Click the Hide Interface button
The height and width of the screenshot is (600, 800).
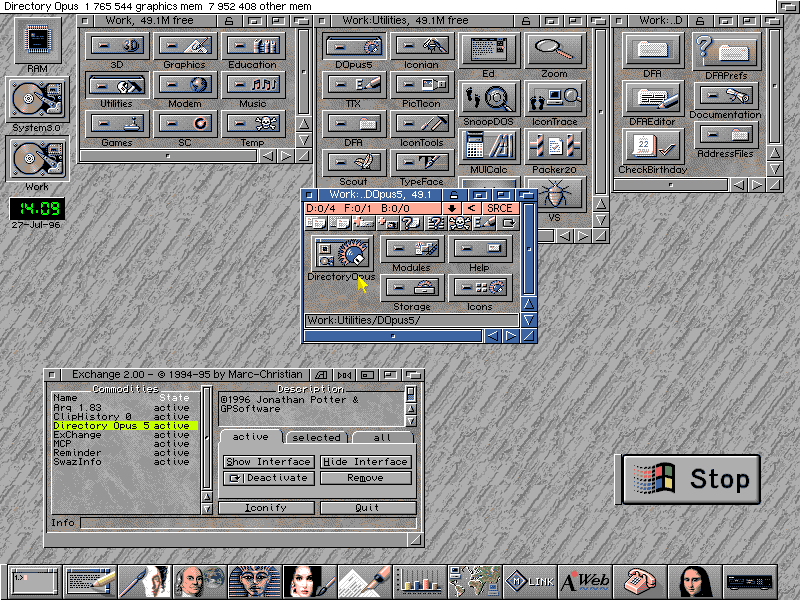[x=366, y=462]
